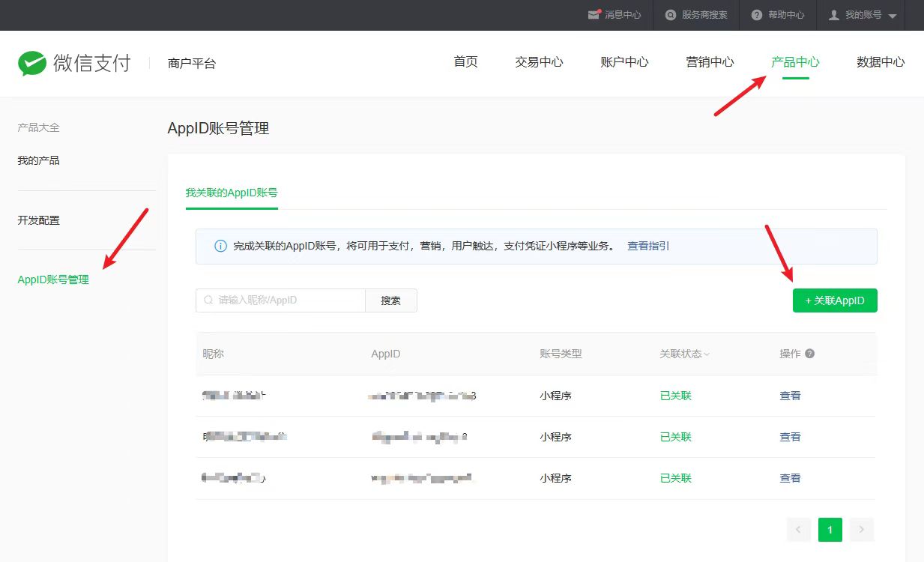Click the 昵称 column header
This screenshot has width=924, height=562.
click(213, 354)
